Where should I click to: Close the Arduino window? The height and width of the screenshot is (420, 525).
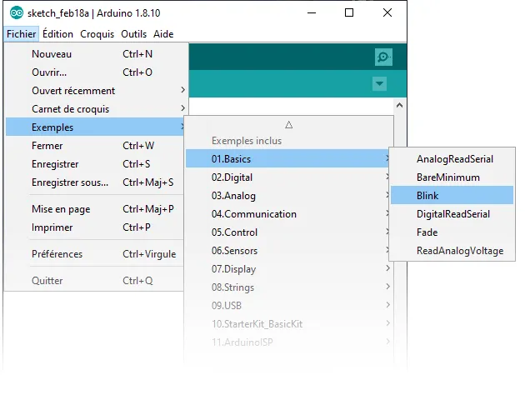pos(387,12)
